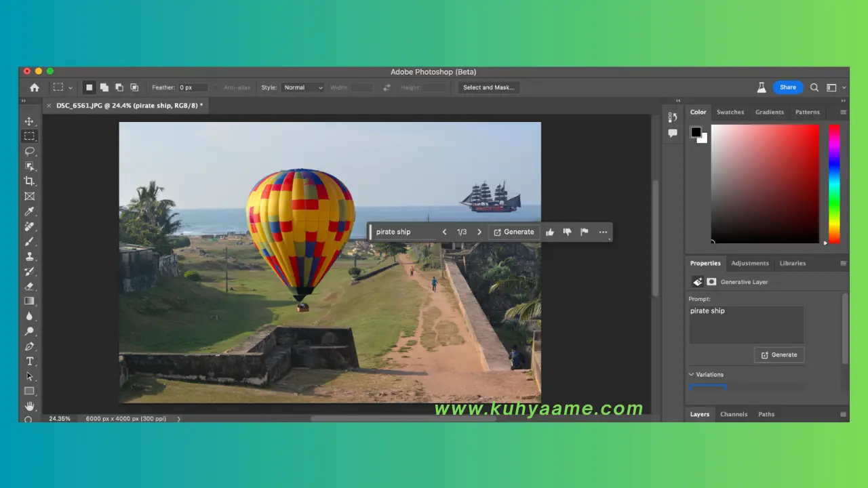Choose New selection mode
868x488 pixels.
pos(89,87)
